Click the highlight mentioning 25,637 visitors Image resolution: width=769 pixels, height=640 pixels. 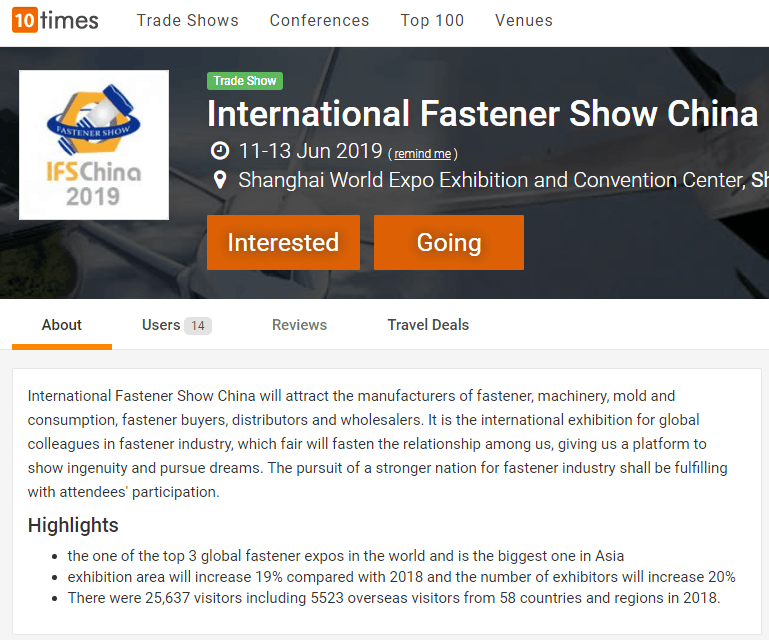(x=394, y=598)
